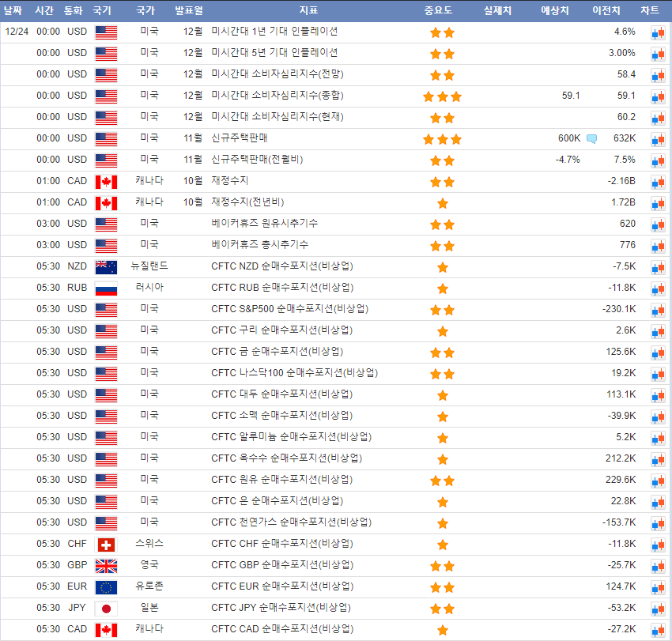
Task: Select the 날짜 column header
Action: [13, 10]
